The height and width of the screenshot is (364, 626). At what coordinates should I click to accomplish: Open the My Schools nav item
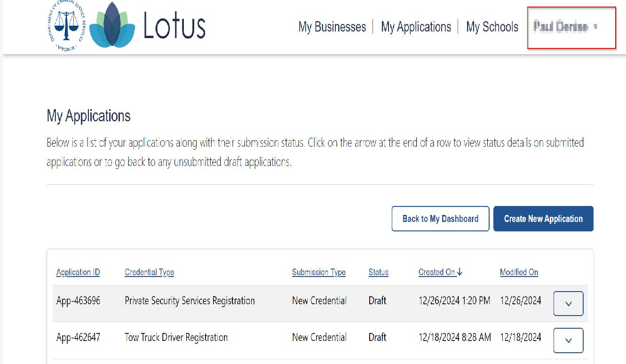(x=492, y=27)
